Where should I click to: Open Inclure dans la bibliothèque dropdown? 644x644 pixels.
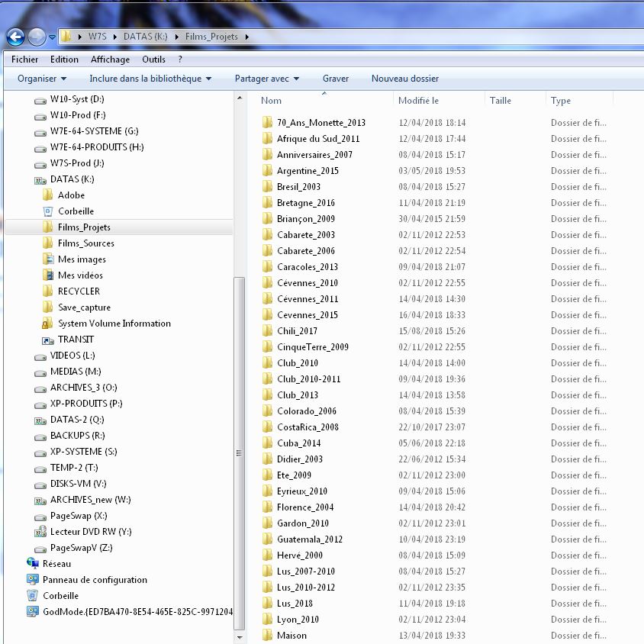click(150, 79)
